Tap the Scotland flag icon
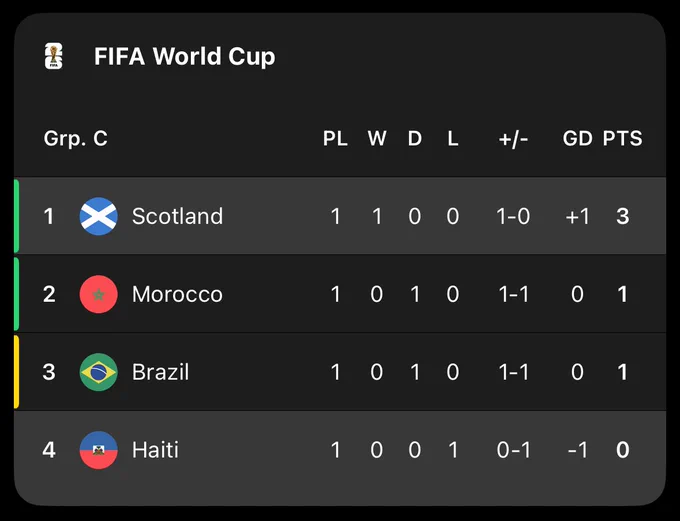 (x=98, y=216)
